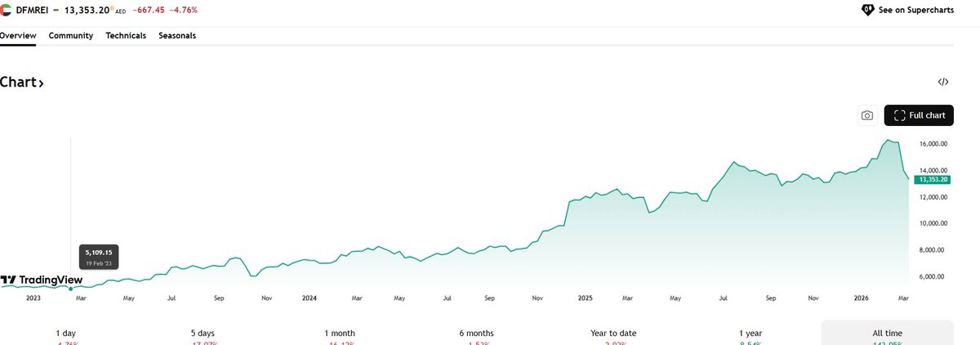This screenshot has height=345, width=980.
Task: Click the green data point marker on chart
Action: tap(71, 288)
